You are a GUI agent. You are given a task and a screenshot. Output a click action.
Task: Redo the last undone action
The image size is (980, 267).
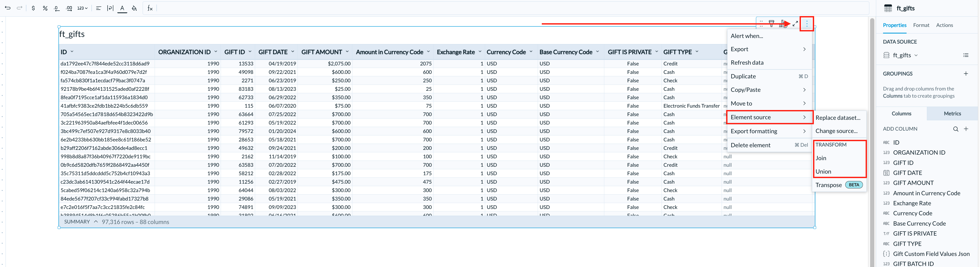point(19,8)
